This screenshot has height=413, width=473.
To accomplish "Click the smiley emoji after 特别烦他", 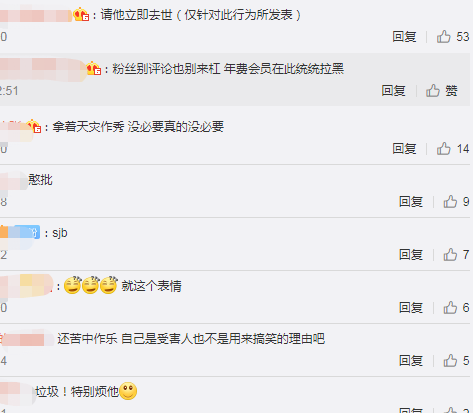I will coord(128,391).
